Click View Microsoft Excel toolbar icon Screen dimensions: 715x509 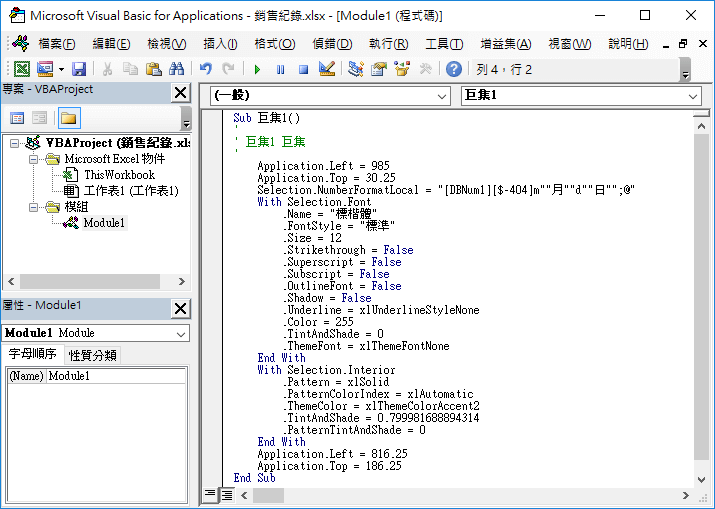coord(21,69)
